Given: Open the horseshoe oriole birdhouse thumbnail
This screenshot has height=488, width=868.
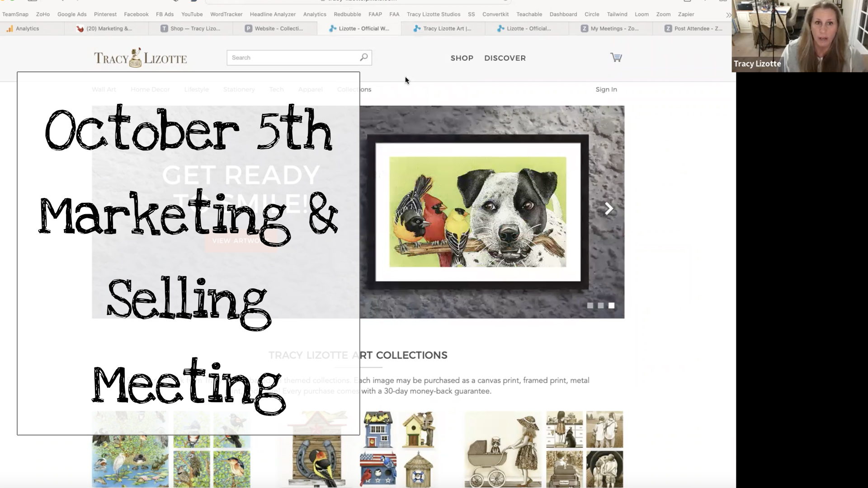Looking at the screenshot, I should [x=316, y=449].
